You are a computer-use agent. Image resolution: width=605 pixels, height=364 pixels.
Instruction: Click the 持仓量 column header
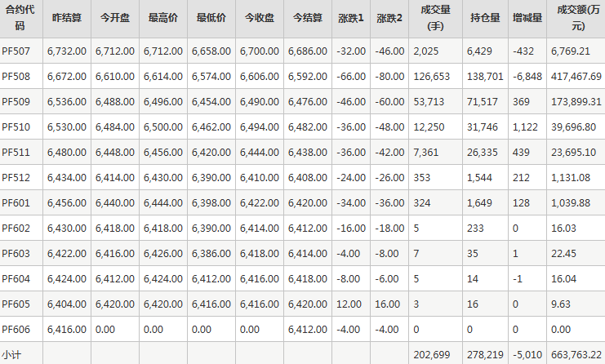tap(486, 18)
